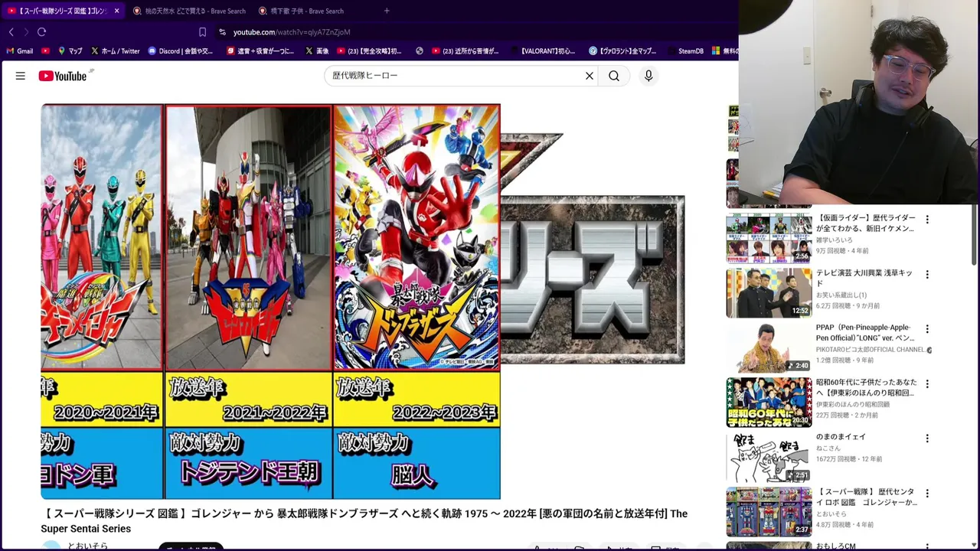Clear the search box with the X
This screenshot has height=551, width=980.
click(590, 76)
